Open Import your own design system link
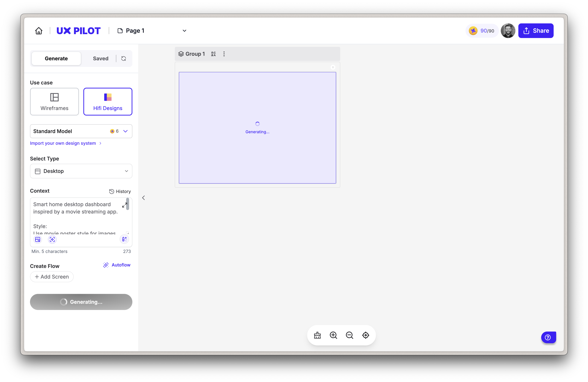Screen dimensions: 588x382 (63, 143)
